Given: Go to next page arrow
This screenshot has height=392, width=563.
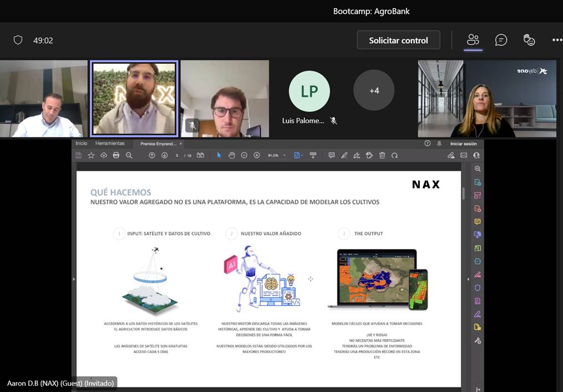Looking at the screenshot, I should click(164, 155).
